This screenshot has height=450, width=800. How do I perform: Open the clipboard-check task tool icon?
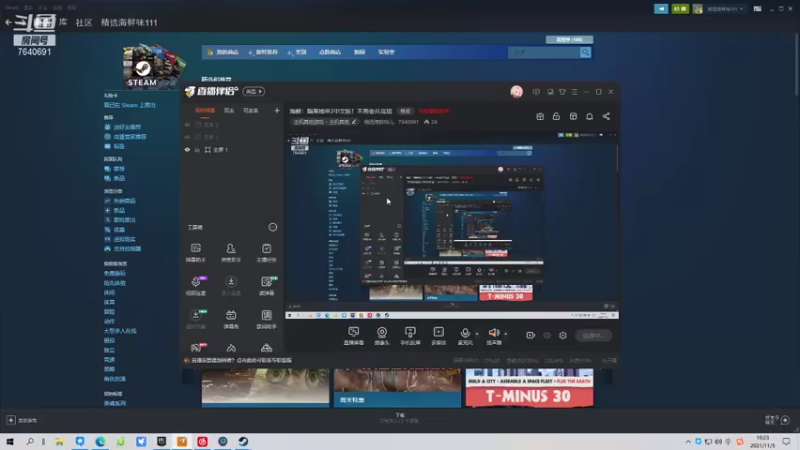(x=266, y=253)
